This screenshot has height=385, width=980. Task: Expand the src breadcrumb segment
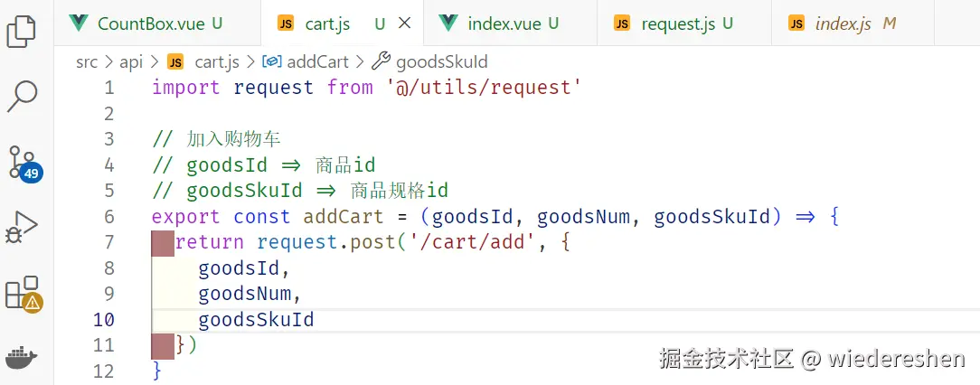(x=87, y=61)
